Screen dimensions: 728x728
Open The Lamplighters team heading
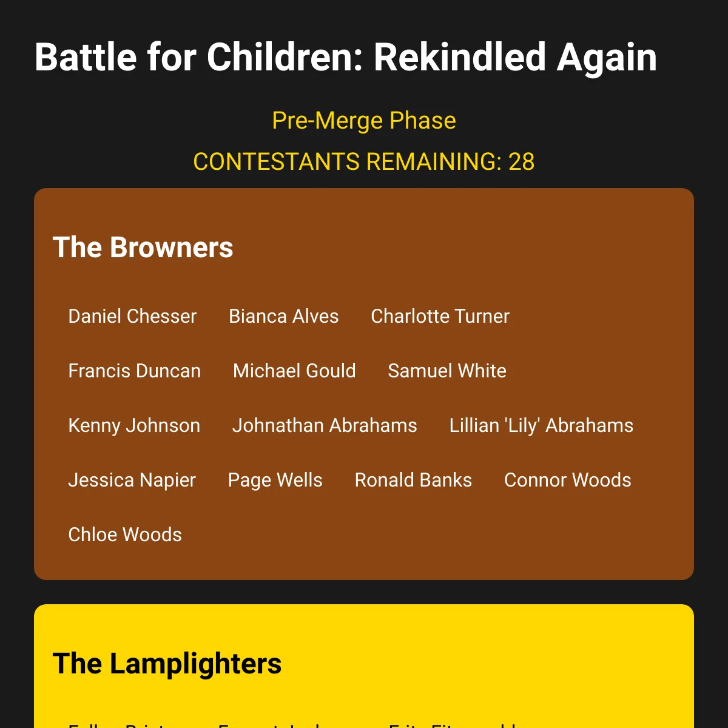167,664
